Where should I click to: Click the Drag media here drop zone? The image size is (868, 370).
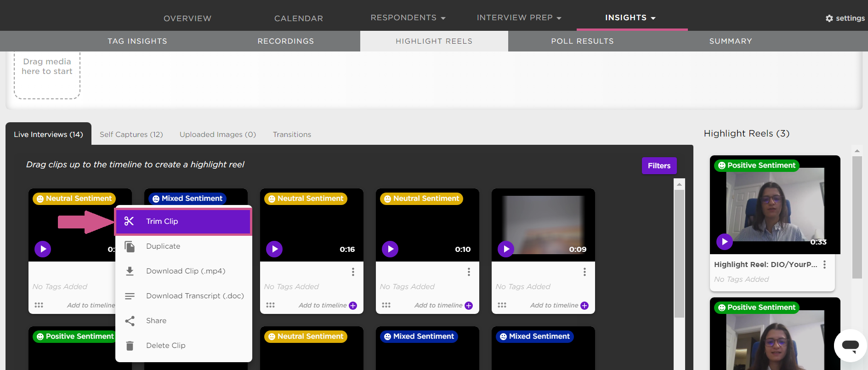[47, 75]
